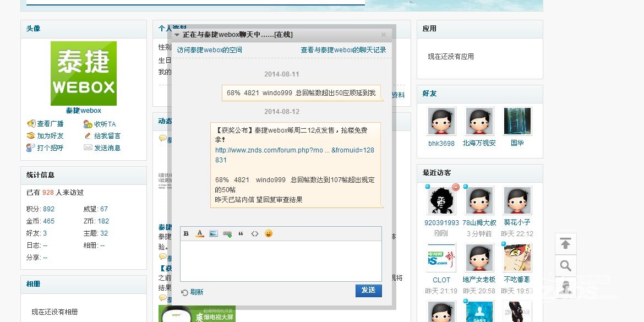The image size is (644, 322).
Task: Open the Z币 value 182
Action: point(103,221)
